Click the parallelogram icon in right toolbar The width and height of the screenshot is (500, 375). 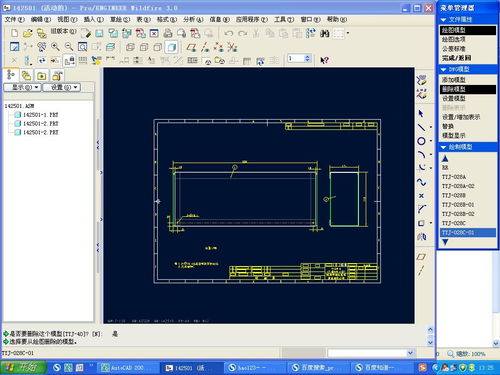(421, 257)
